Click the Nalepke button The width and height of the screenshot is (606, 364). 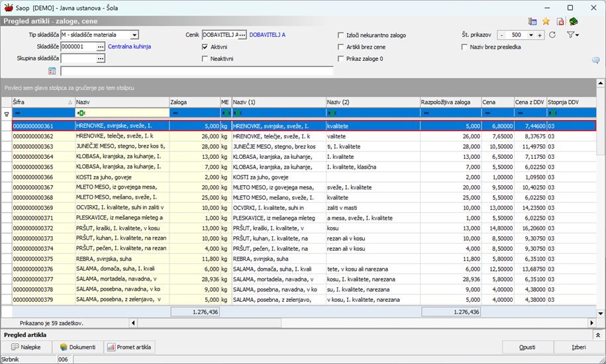point(26,347)
